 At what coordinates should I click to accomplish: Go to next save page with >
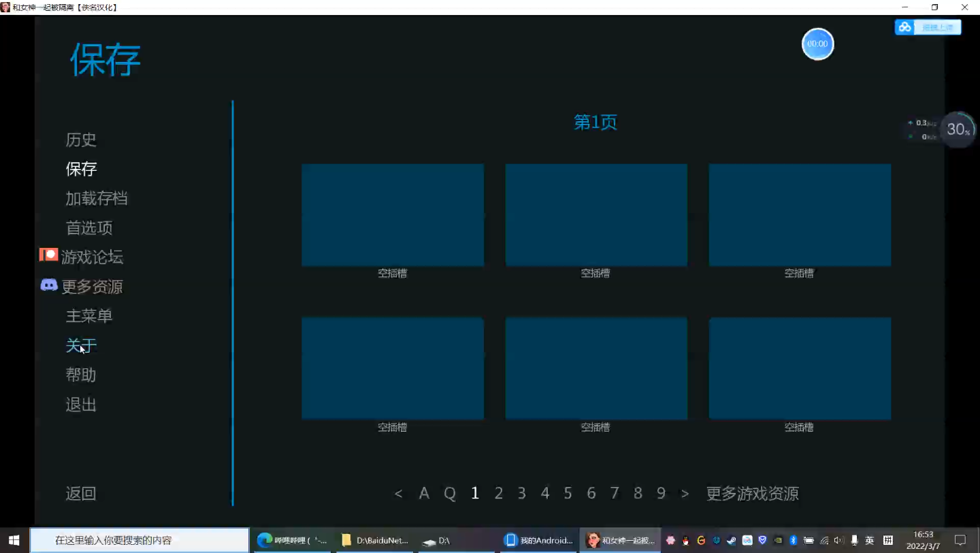[685, 494]
